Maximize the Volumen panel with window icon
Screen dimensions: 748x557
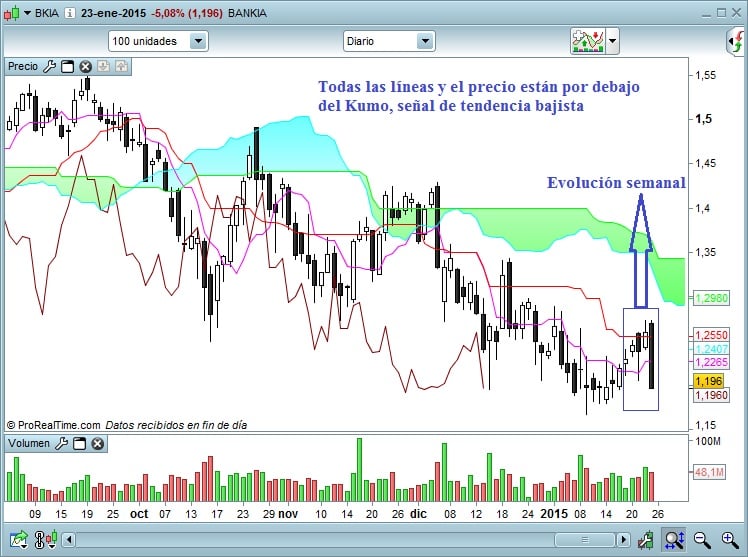(x=80, y=444)
